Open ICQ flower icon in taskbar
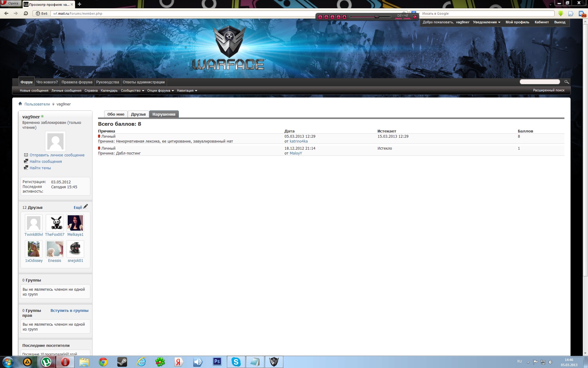Screen dimensions: 588x368 pyautogui.click(x=160, y=362)
